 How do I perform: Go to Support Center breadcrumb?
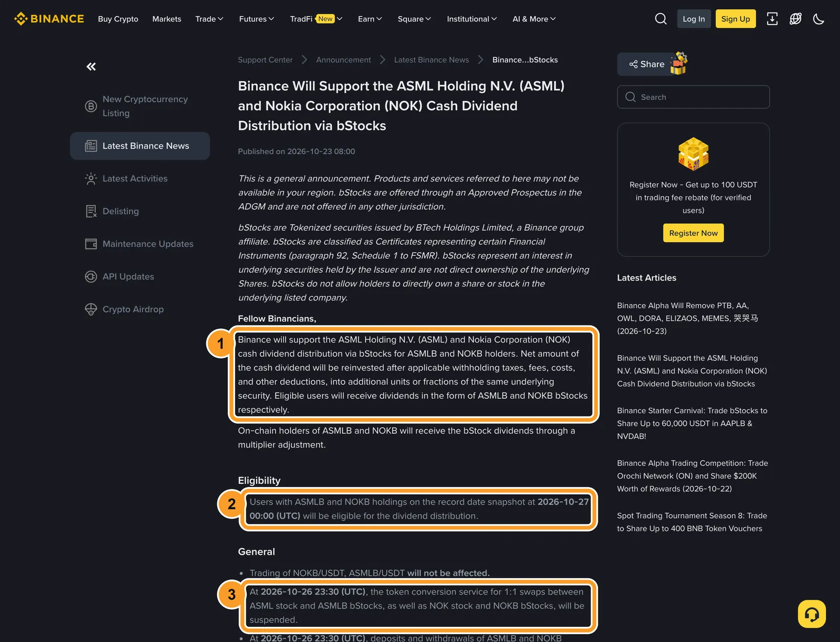tap(265, 60)
